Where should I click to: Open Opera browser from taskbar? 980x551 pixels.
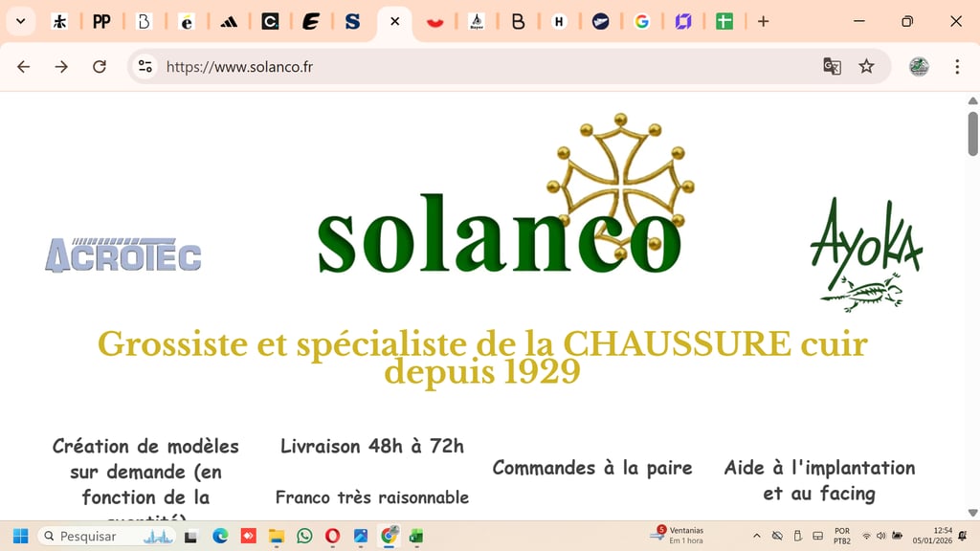coord(332,536)
